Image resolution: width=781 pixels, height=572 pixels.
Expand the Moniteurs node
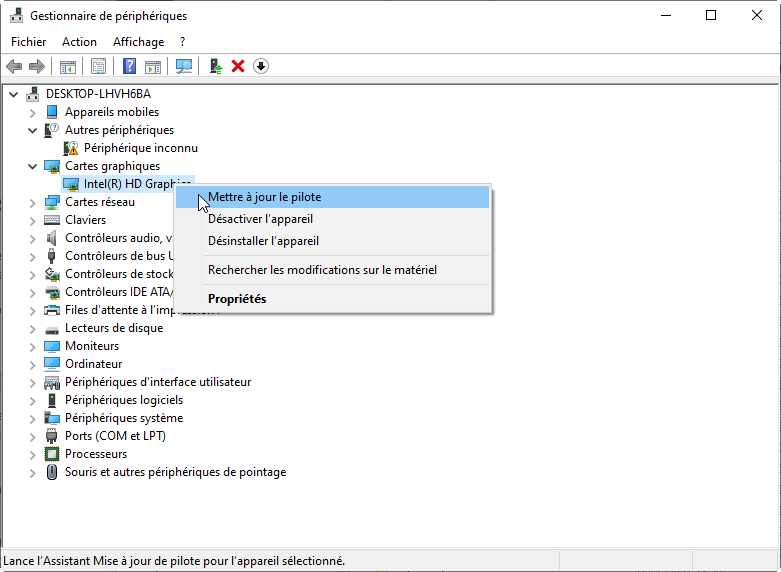[x=32, y=347]
